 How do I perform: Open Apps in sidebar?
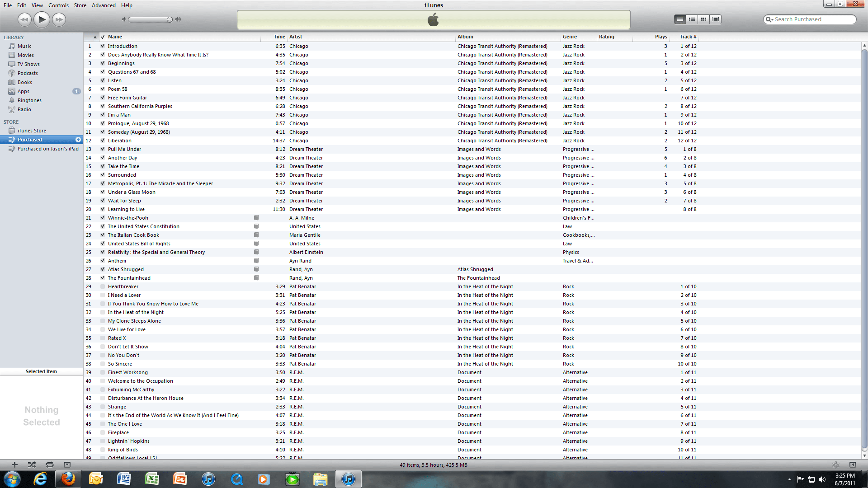coord(23,91)
